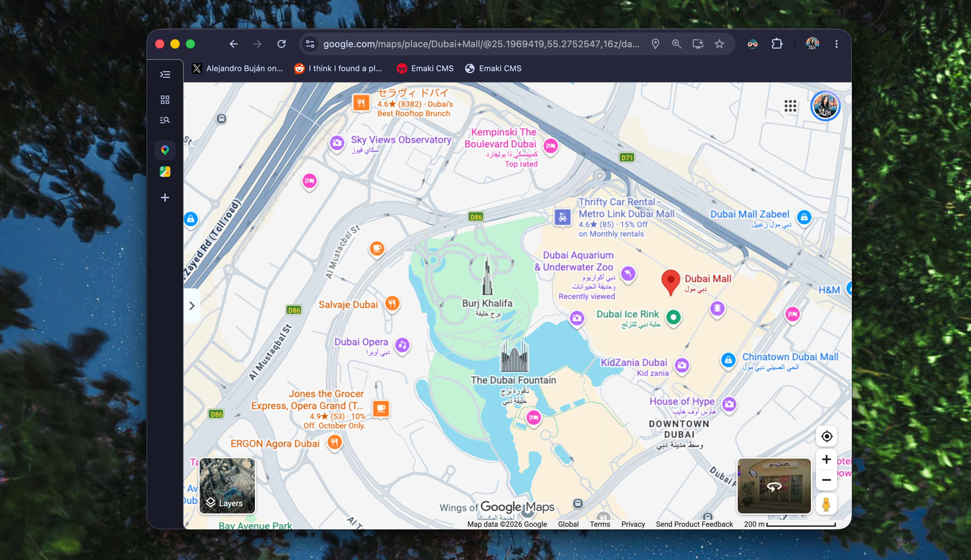Click Kempinski The Boulevard hotel marker
Image resolution: width=971 pixels, height=560 pixels.
coord(551,146)
